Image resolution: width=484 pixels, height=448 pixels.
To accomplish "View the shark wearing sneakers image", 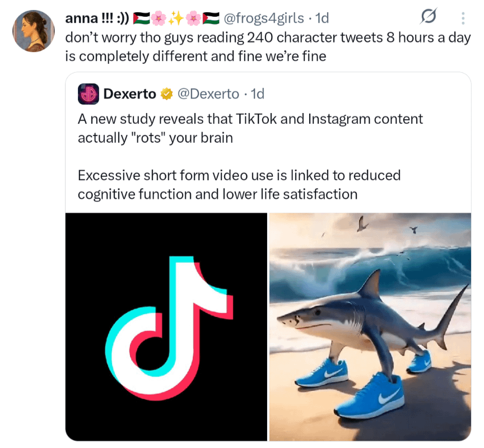I will [x=370, y=326].
